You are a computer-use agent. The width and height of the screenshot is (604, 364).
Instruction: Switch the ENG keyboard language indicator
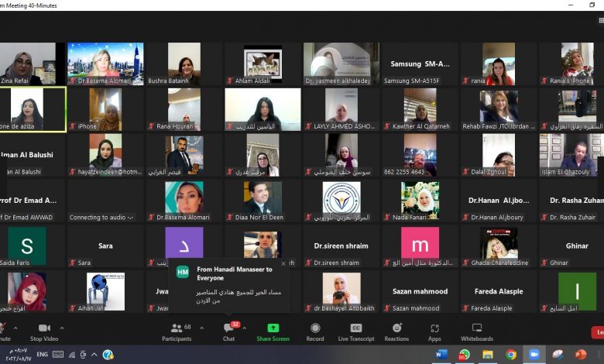click(x=42, y=355)
